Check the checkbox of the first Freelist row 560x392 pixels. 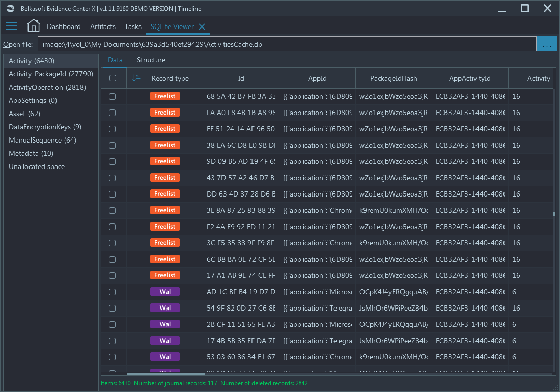click(112, 96)
